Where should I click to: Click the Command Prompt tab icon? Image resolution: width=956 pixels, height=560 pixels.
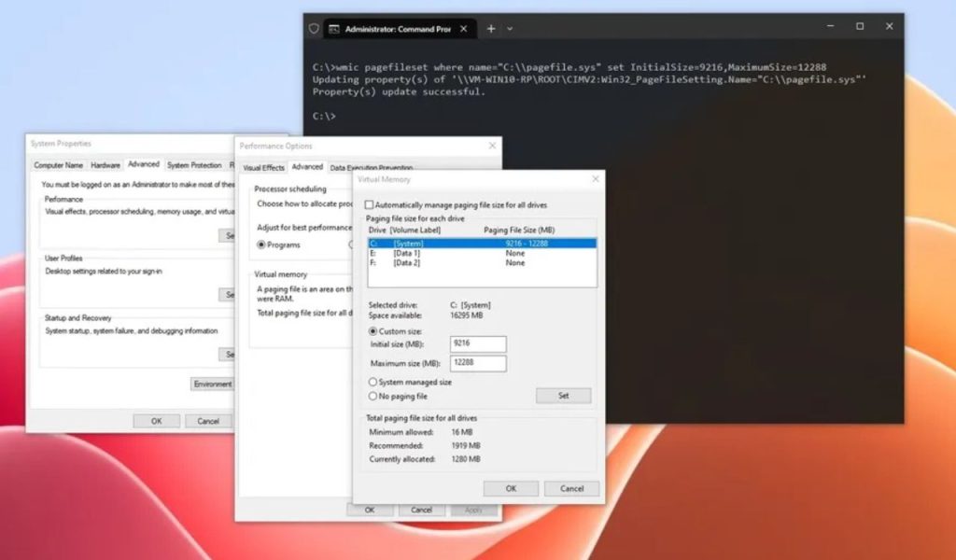[x=333, y=29]
